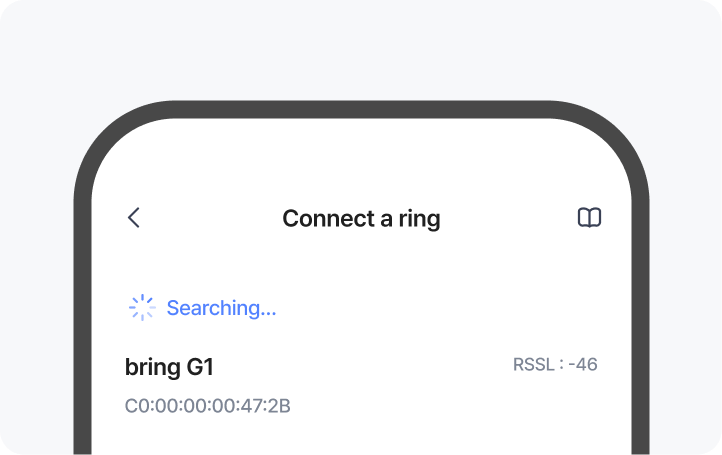Tap the blue "Searching..." status text
Image resolution: width=722 pixels, height=455 pixels.
point(221,308)
